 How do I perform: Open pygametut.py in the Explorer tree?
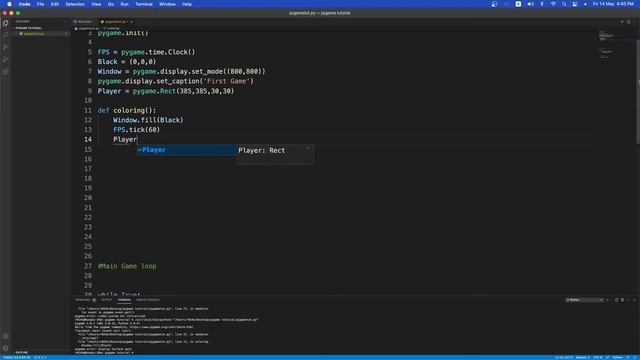[33, 34]
